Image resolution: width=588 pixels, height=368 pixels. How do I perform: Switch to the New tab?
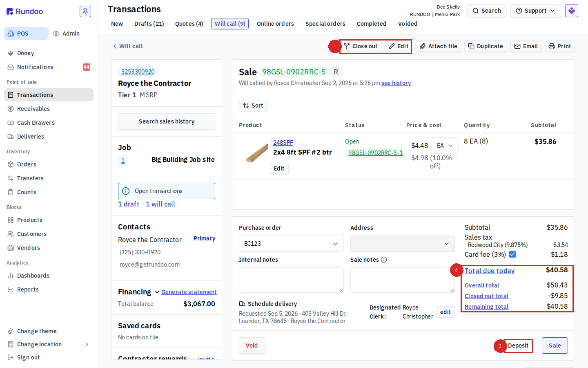coord(117,24)
